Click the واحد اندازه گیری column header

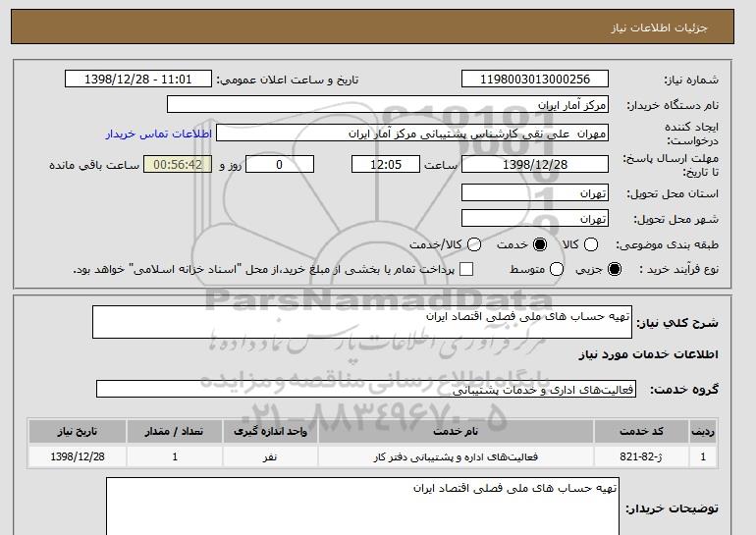point(270,431)
